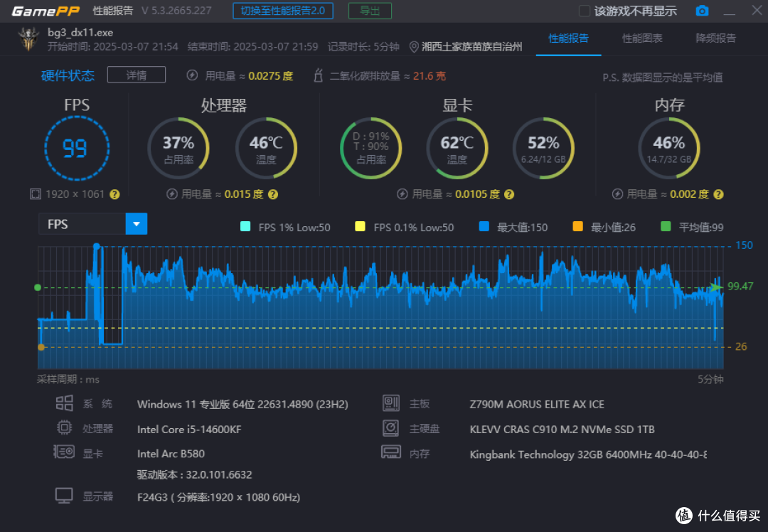Click the lightning icon beside processor 用电量 0.015 度
The image size is (768, 532).
tap(172, 194)
